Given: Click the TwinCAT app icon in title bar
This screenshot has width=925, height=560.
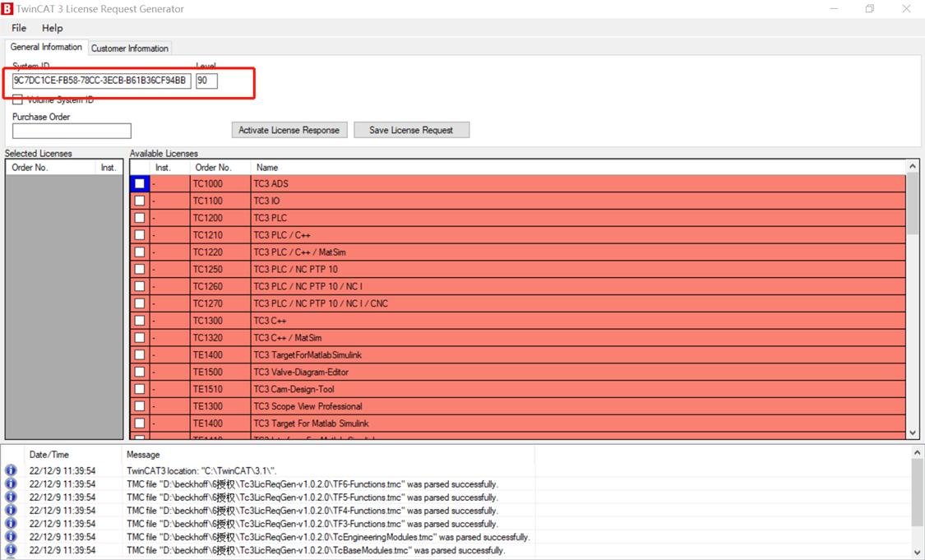Looking at the screenshot, I should (x=7, y=9).
